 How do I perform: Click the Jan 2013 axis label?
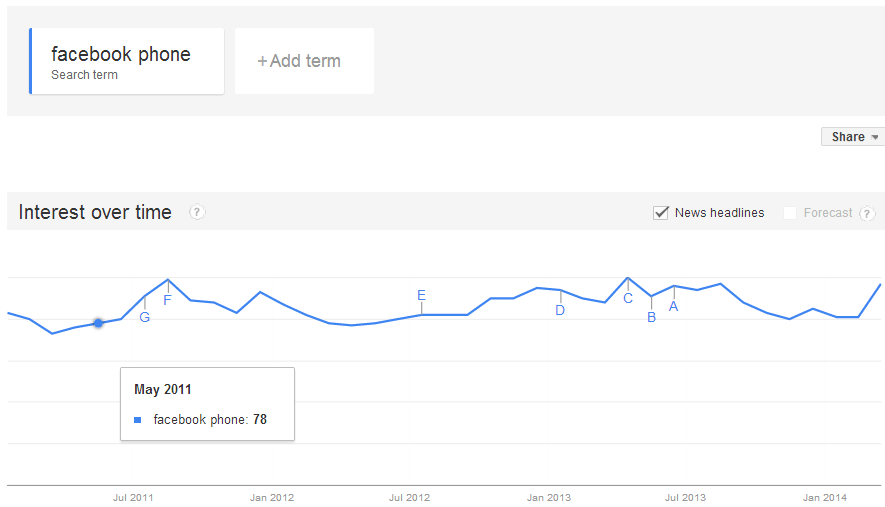549,497
